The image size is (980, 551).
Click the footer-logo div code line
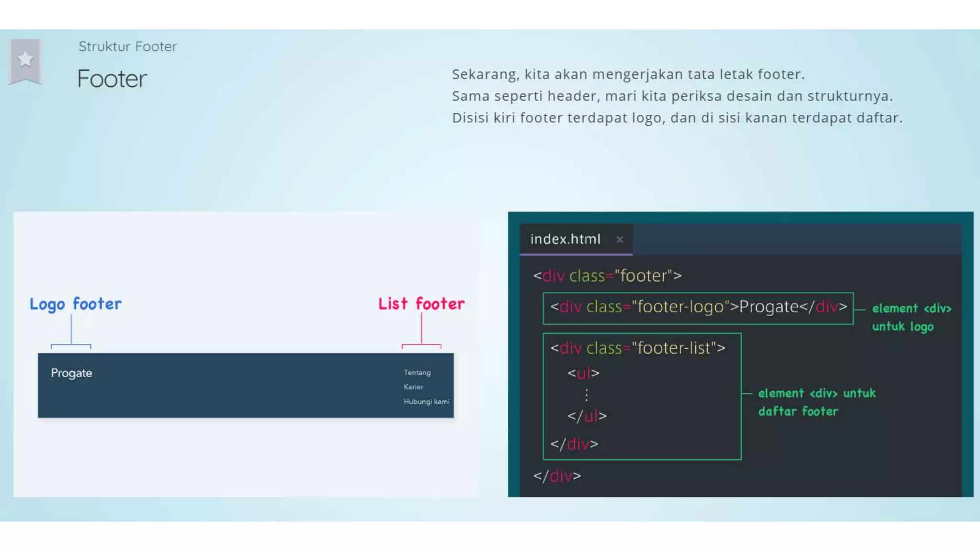coord(698,307)
